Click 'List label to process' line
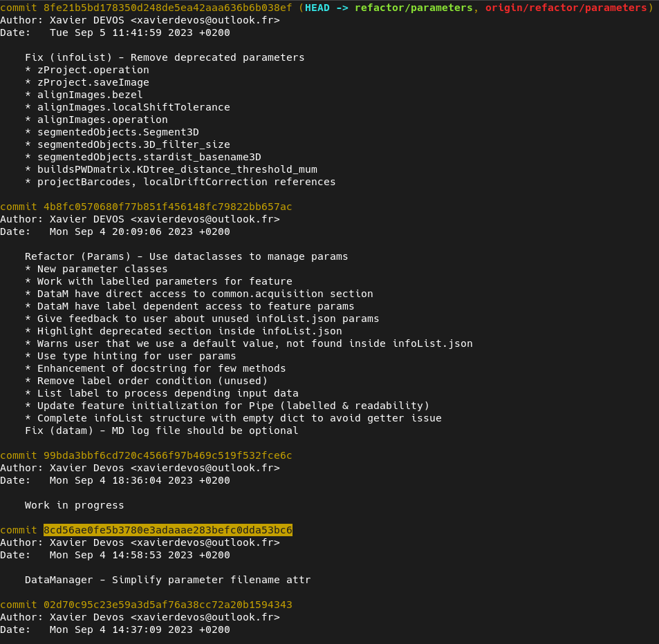 pyautogui.click(x=162, y=393)
